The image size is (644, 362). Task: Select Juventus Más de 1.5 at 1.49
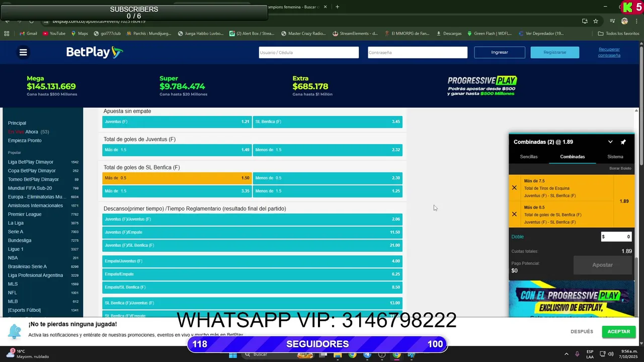click(177, 150)
